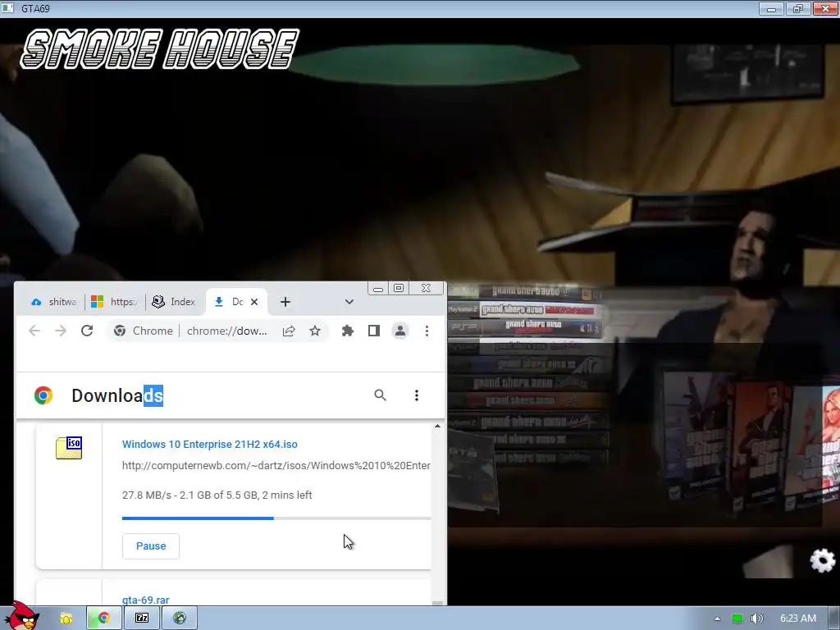Screen dimensions: 840x630
Task: Open the Chrome extensions puzzle icon
Action: pos(348,331)
